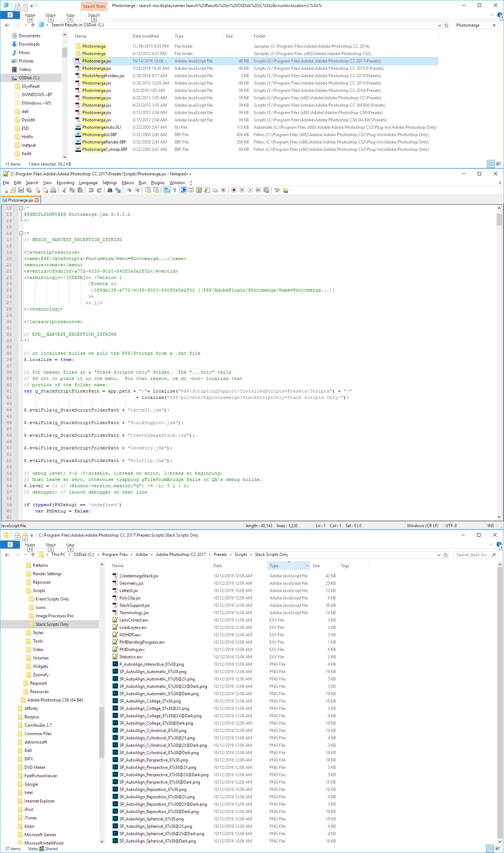Click Zoom Out magnifier icon
504x853 pixels.
point(137,190)
